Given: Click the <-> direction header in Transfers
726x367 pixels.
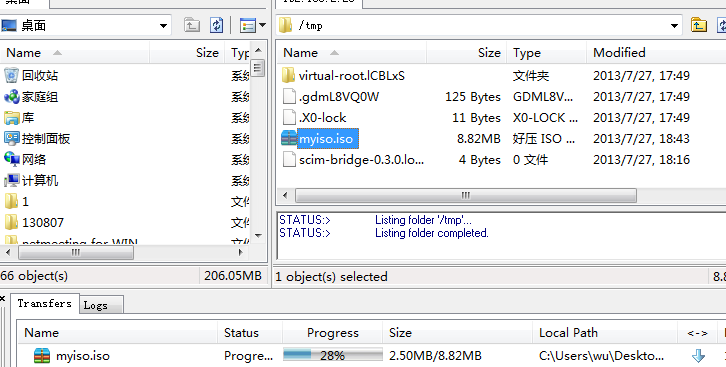Looking at the screenshot, I should (697, 333).
